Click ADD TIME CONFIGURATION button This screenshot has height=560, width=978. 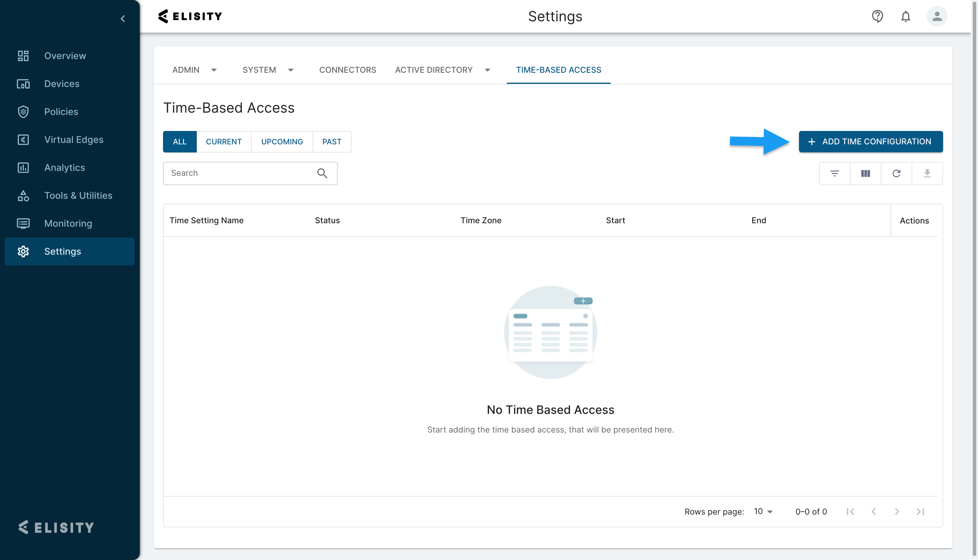point(870,141)
